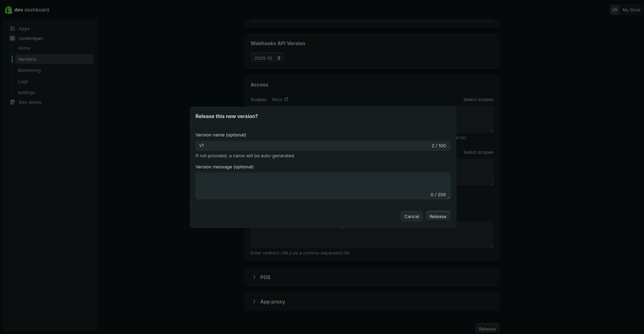The width and height of the screenshot is (644, 334).
Task: Click the external link icon next to Docs
Action: pos(286,100)
